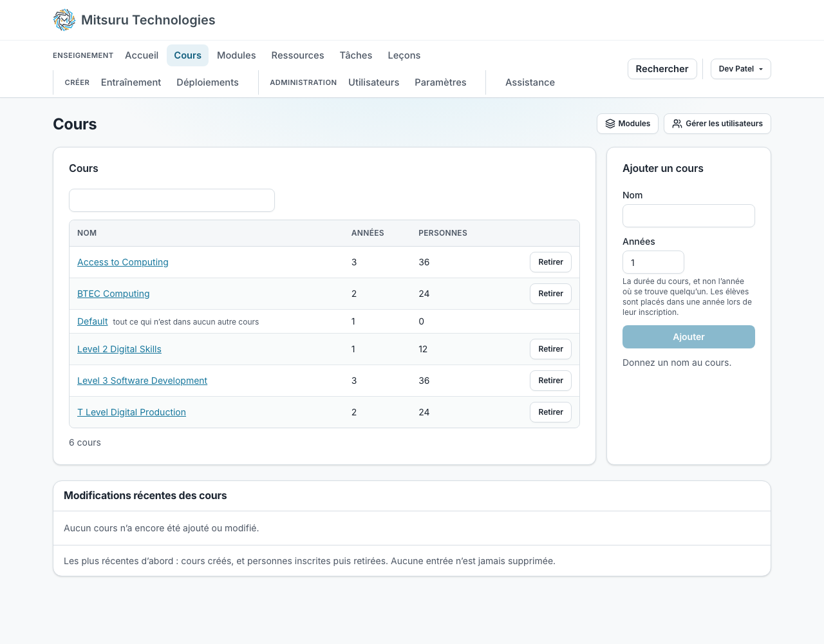This screenshot has width=824, height=644.
Task: Click 'Aucun cours n'a encore été ajouté' text
Action: (162, 528)
